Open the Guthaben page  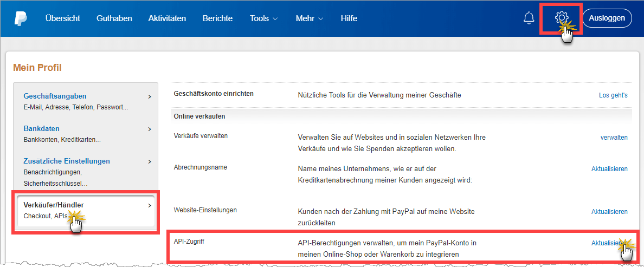coord(114,18)
